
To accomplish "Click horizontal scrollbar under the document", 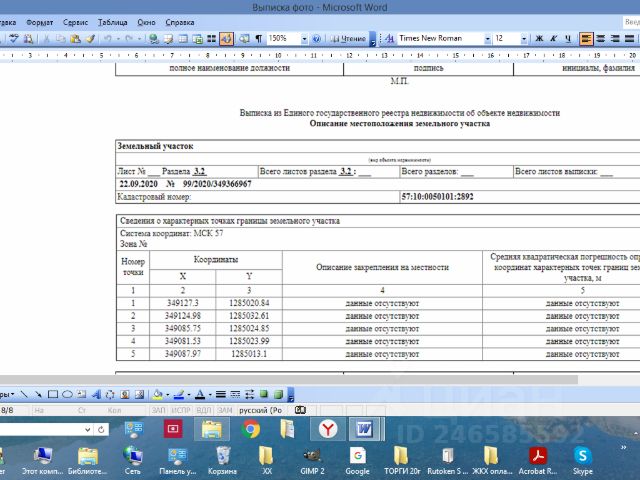I will click(289, 380).
